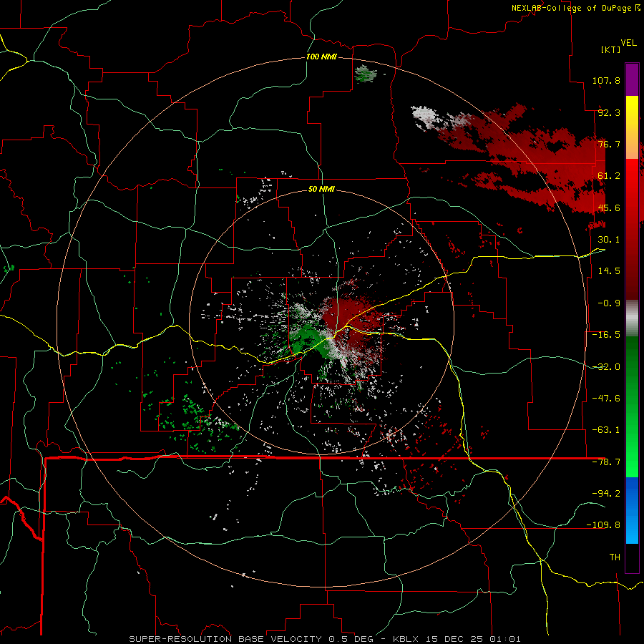Click the -109.8 scale value

point(603,525)
